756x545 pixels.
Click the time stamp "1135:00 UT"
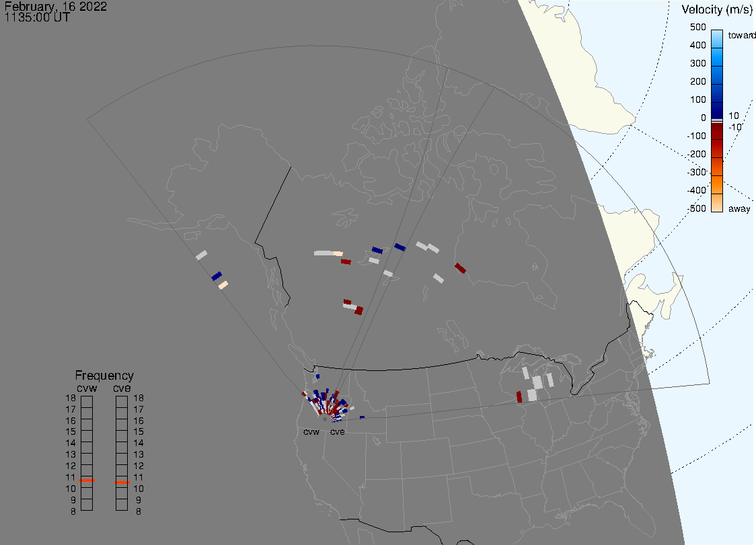click(x=37, y=18)
